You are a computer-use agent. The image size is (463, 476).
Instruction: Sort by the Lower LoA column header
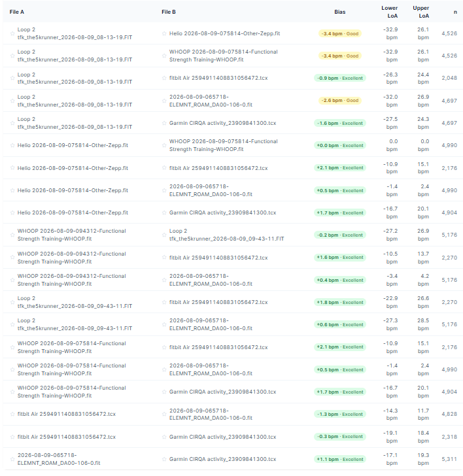pyautogui.click(x=390, y=12)
